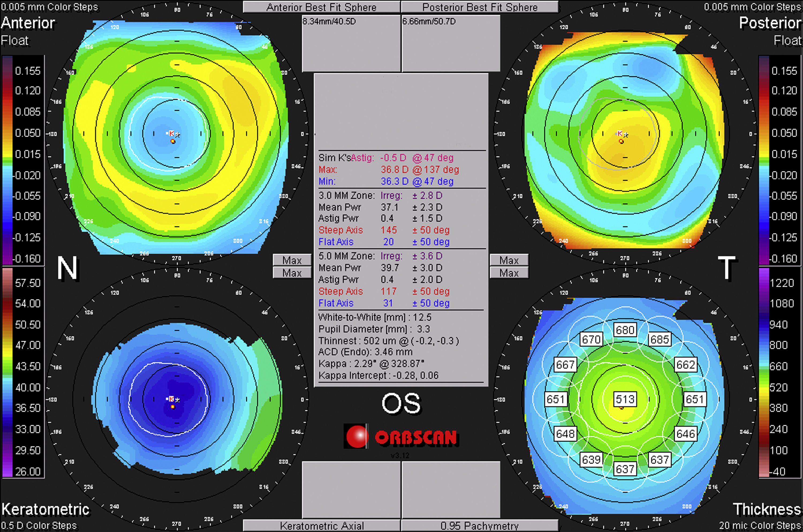Click the 0.155 level on Anterior color scale

28,71
